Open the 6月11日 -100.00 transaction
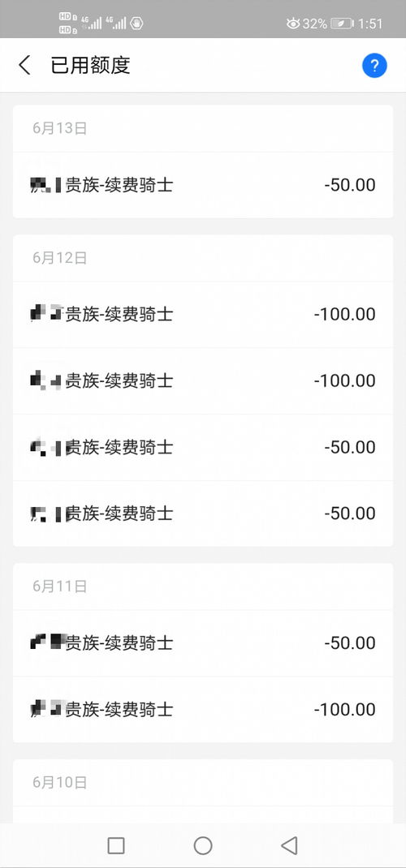Screen dimensions: 406x868 pos(203,710)
